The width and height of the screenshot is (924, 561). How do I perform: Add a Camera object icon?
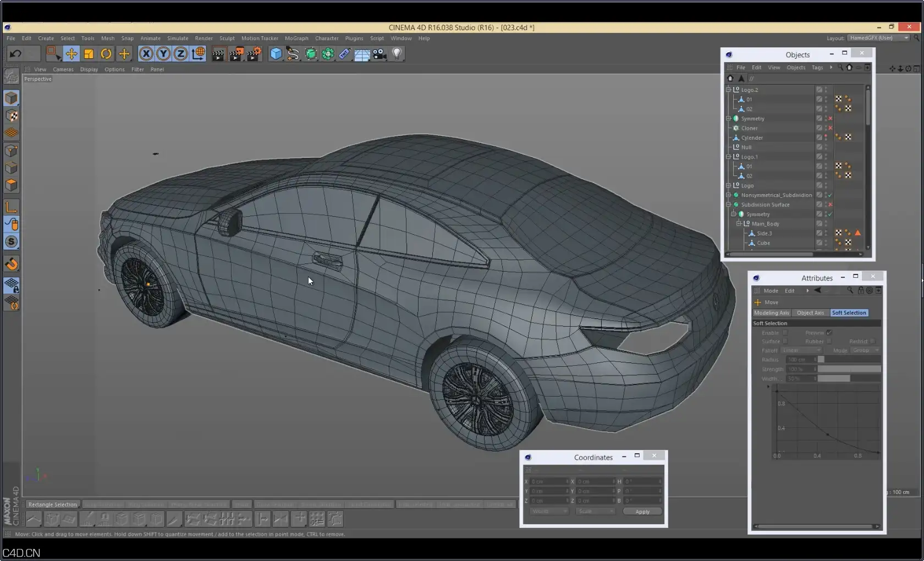(380, 53)
